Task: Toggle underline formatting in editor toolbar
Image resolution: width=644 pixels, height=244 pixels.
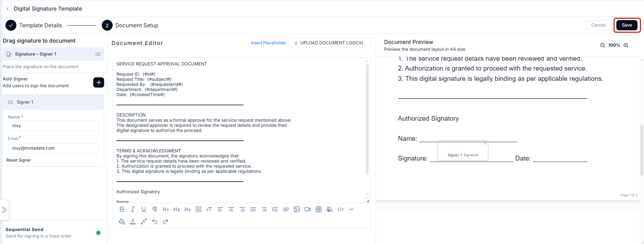Action: point(144,209)
